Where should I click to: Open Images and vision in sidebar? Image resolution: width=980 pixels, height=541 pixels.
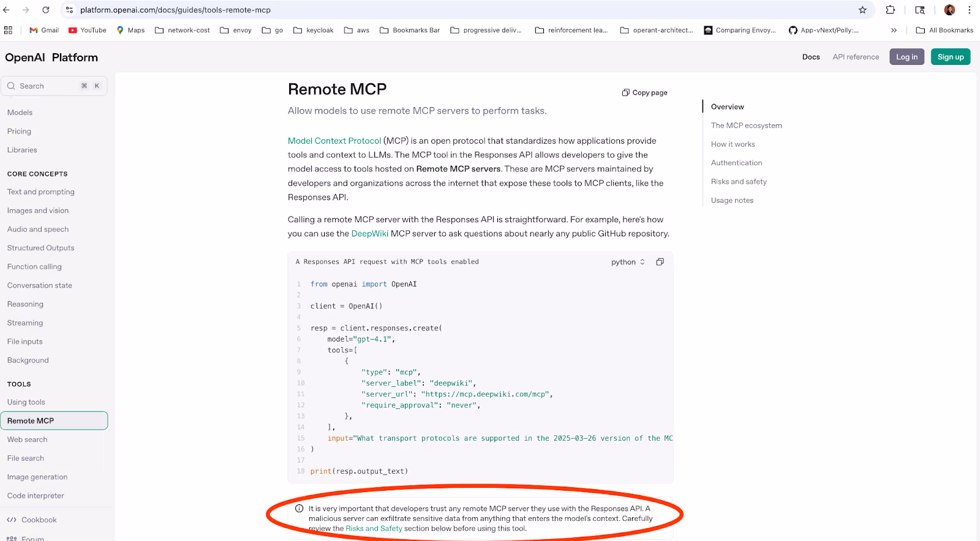[x=38, y=211]
